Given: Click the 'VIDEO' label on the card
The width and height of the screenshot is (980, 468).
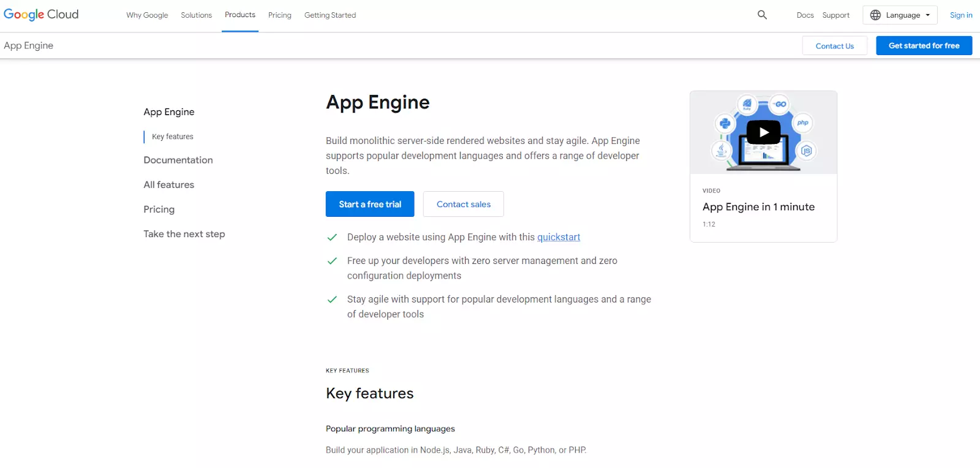Looking at the screenshot, I should pyautogui.click(x=711, y=191).
